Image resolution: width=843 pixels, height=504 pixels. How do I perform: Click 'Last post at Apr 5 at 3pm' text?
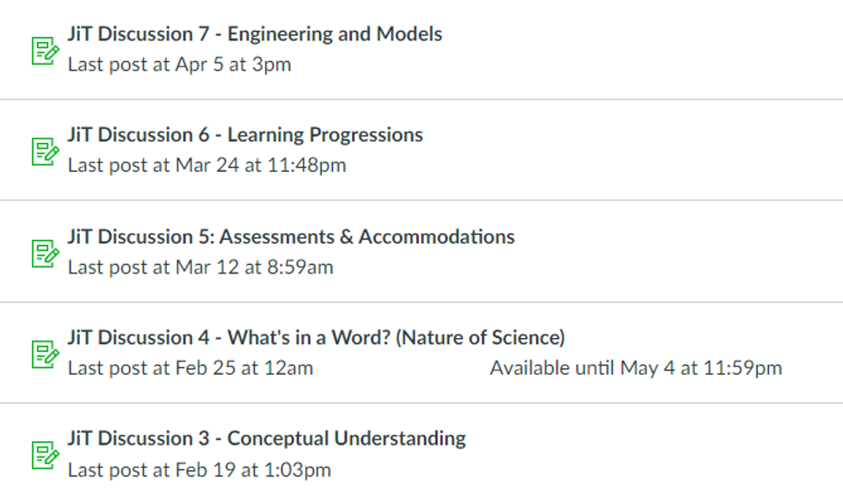(x=179, y=64)
